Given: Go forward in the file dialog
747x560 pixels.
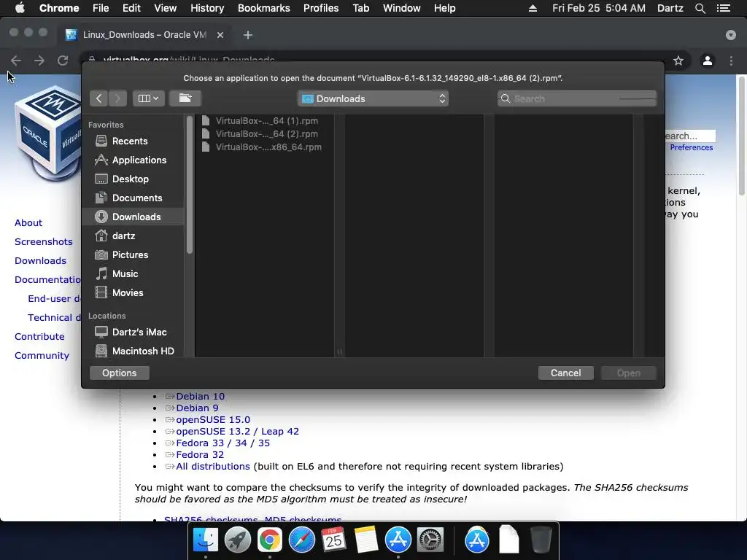Looking at the screenshot, I should 117,98.
